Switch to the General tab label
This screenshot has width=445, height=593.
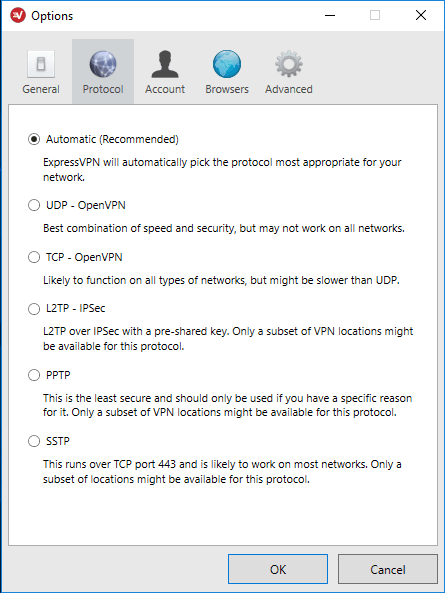pos(41,89)
